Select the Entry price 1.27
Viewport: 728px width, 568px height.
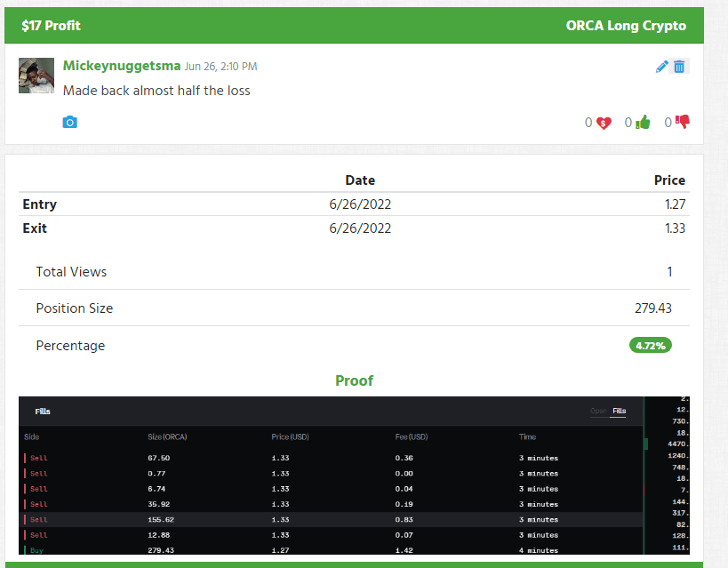(x=675, y=204)
